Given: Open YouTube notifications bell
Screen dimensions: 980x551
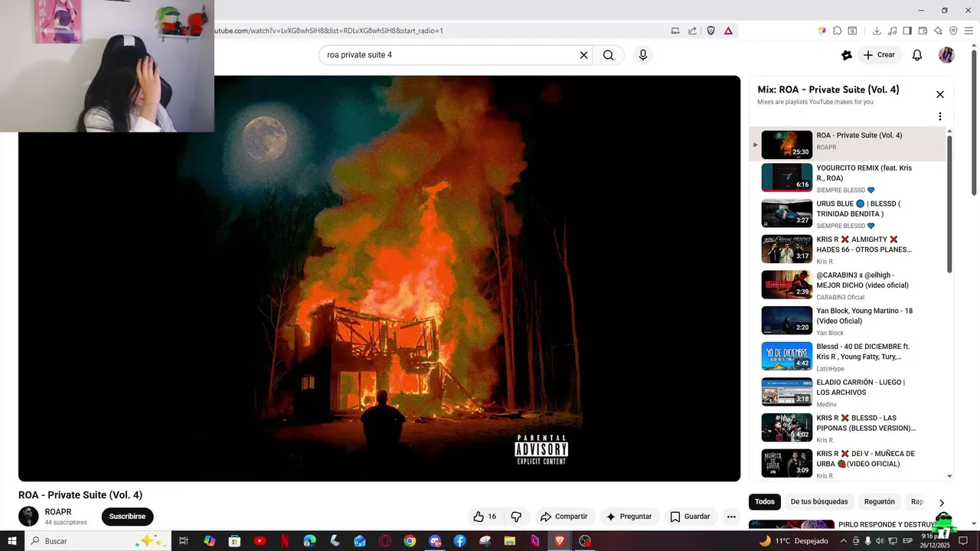Looking at the screenshot, I should (917, 55).
